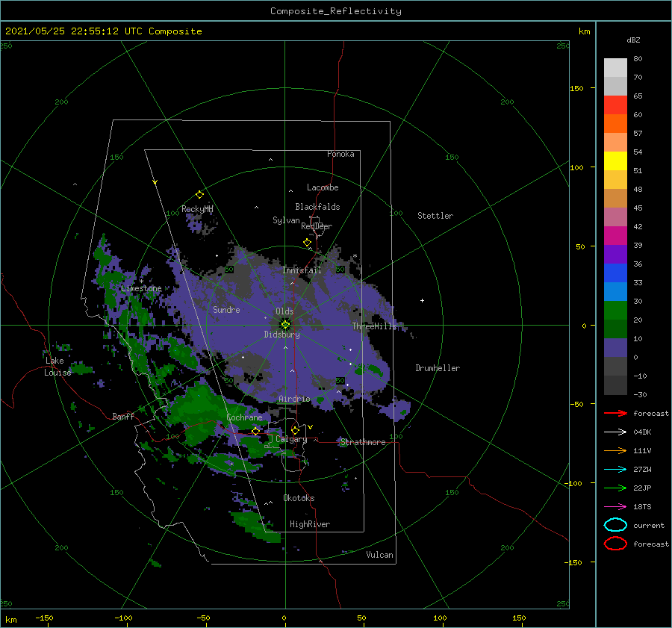Select the violet 36–39 dBZ color swatch

(x=615, y=255)
